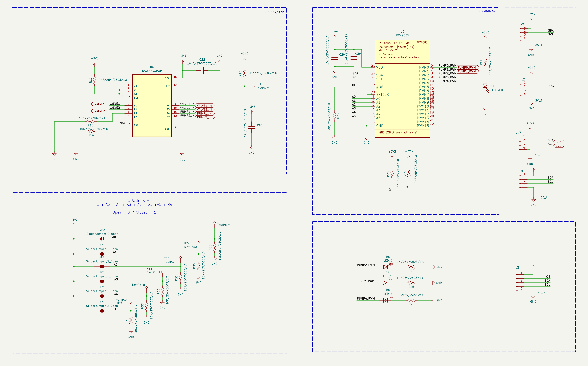Select resistor R10 symbol
Screen dimensions: 588x366
click(244, 74)
